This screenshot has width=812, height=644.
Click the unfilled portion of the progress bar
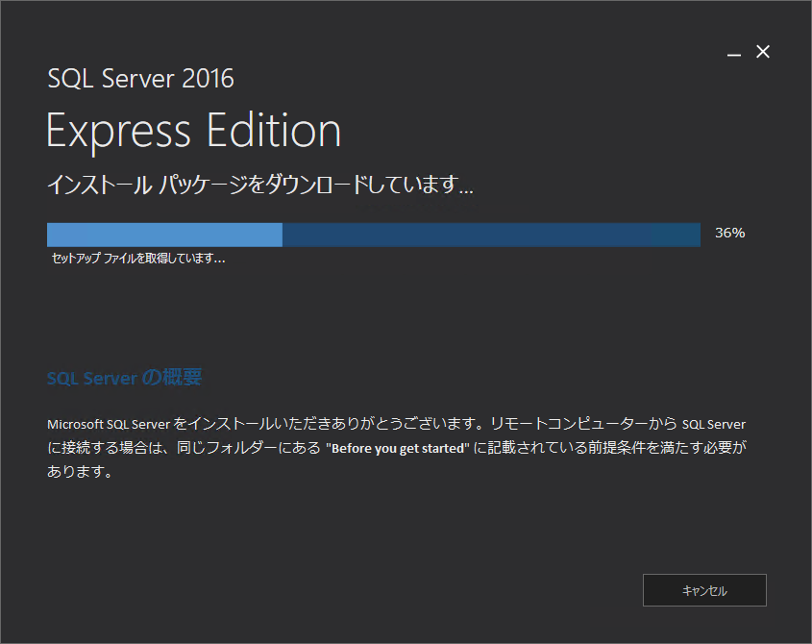coord(490,235)
